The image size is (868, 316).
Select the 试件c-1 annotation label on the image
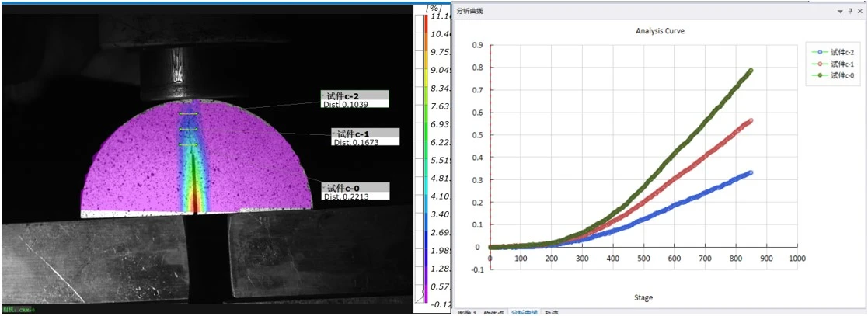(365, 134)
